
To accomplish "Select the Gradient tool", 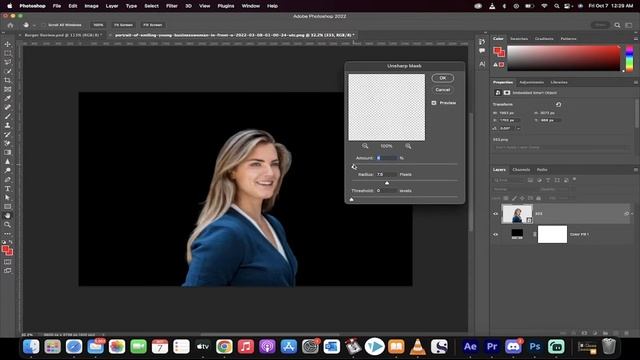I will pyautogui.click(x=7, y=152).
